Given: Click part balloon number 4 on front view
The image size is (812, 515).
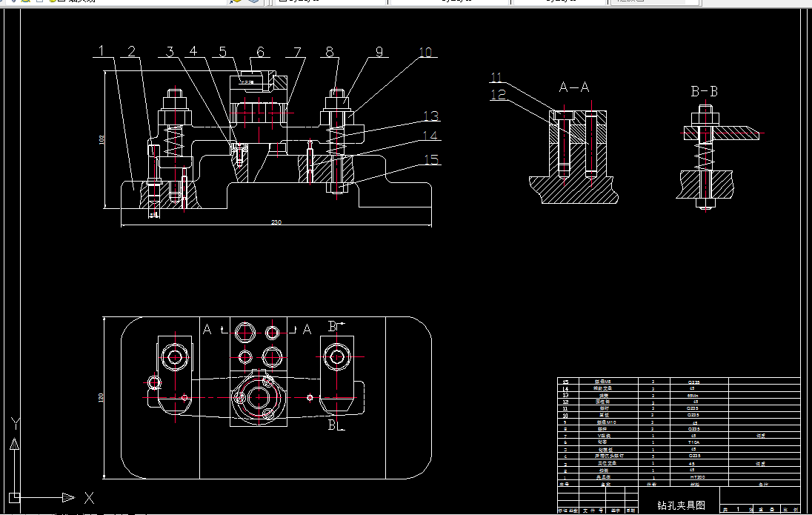Looking at the screenshot, I should (193, 51).
